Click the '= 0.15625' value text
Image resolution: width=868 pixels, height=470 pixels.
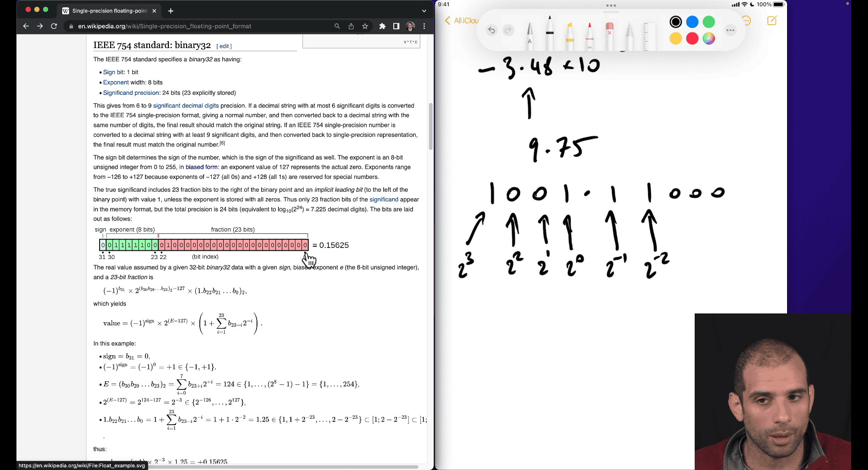click(331, 245)
